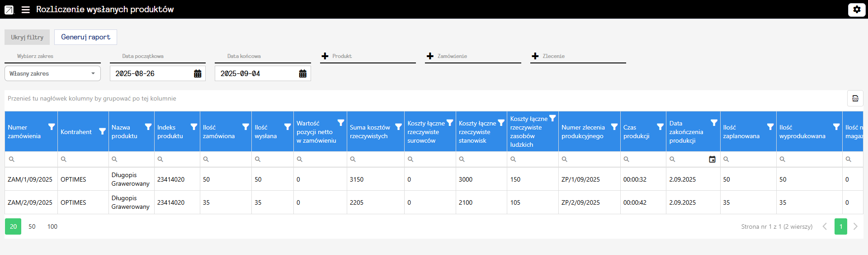
Task: Click the Ukryj filtry button
Action: [x=27, y=37]
